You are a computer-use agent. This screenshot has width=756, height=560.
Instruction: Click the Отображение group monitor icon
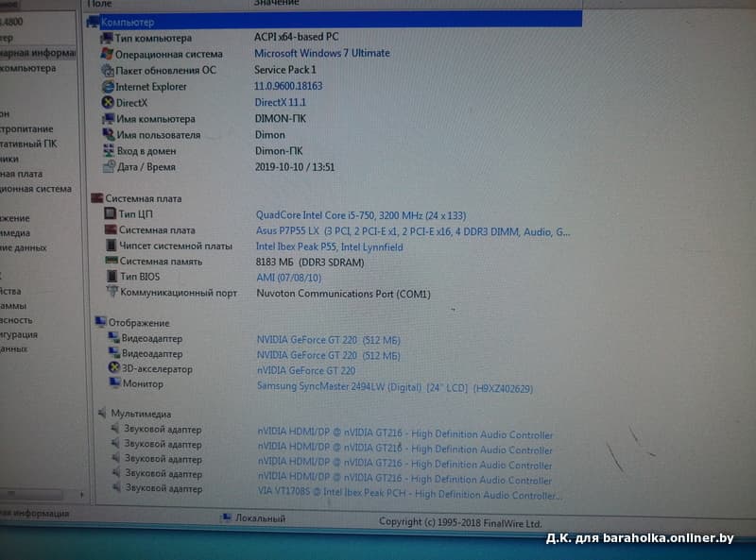point(101,322)
